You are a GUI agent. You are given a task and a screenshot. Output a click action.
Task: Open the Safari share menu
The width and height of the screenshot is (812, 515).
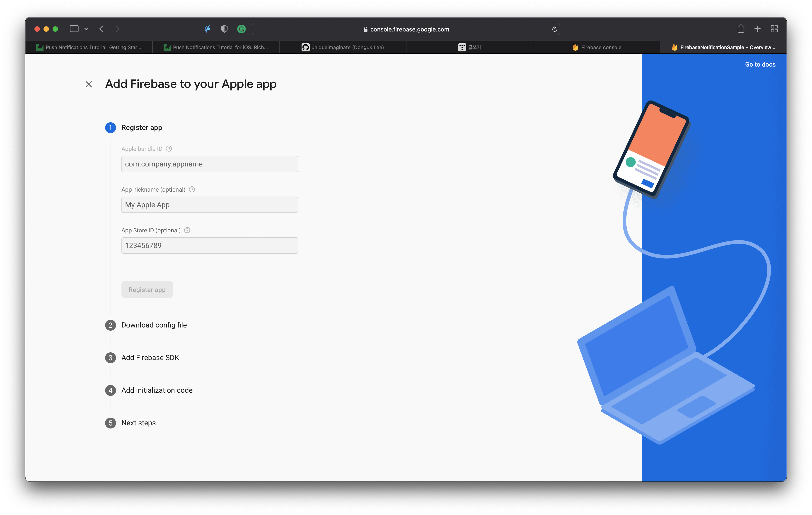(740, 29)
